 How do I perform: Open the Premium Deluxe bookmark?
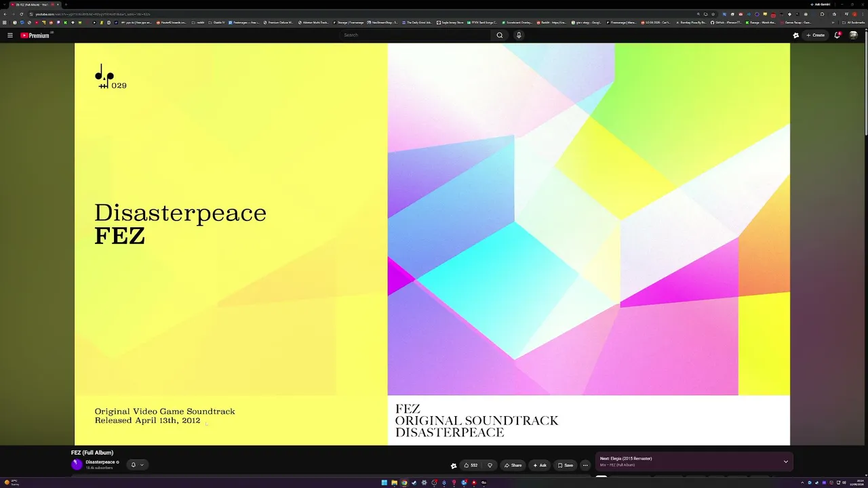click(279, 22)
